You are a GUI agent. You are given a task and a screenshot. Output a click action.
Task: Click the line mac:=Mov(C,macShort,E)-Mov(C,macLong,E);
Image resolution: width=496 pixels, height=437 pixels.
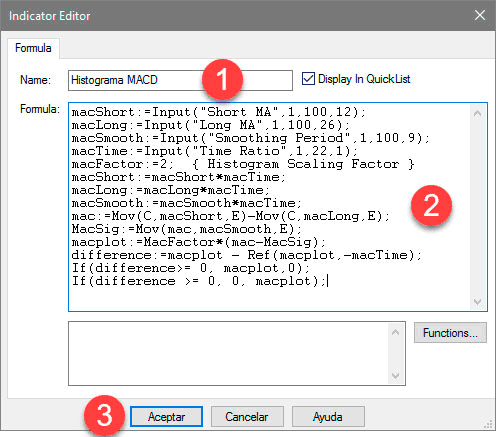[x=231, y=216]
